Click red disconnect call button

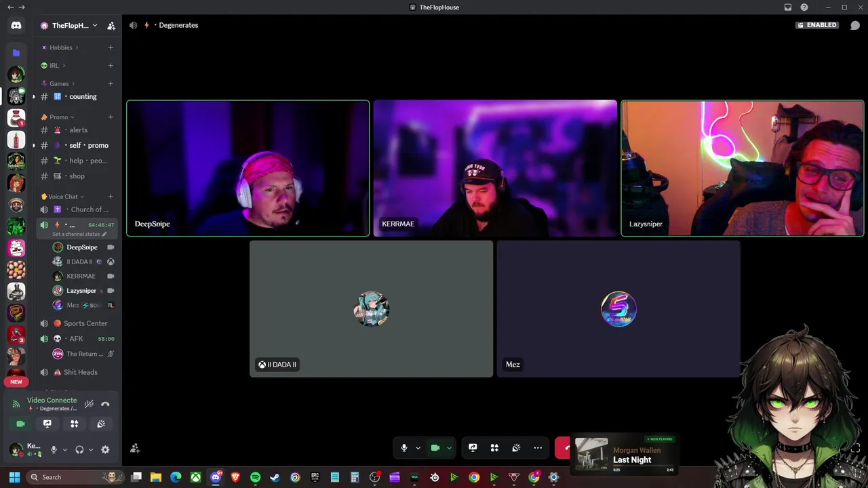[564, 448]
